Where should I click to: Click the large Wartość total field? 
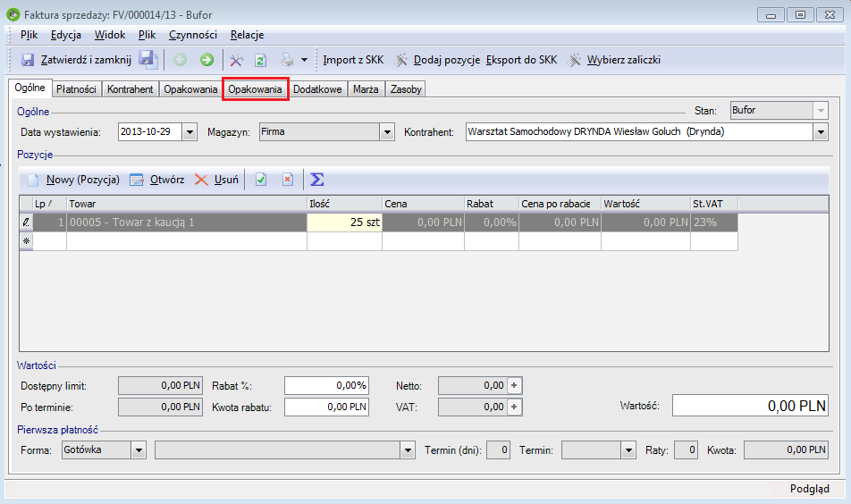[x=750, y=406]
